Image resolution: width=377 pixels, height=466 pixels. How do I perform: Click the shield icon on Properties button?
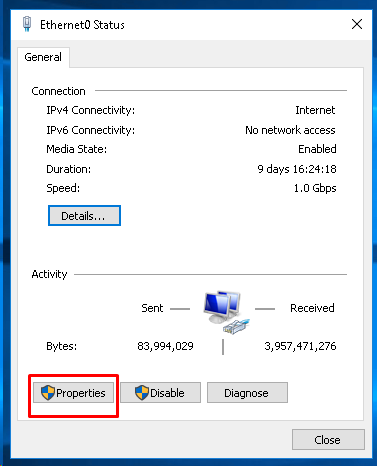tap(48, 393)
